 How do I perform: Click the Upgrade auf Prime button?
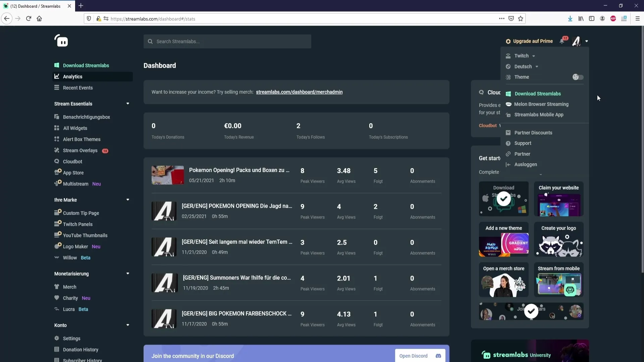click(529, 41)
